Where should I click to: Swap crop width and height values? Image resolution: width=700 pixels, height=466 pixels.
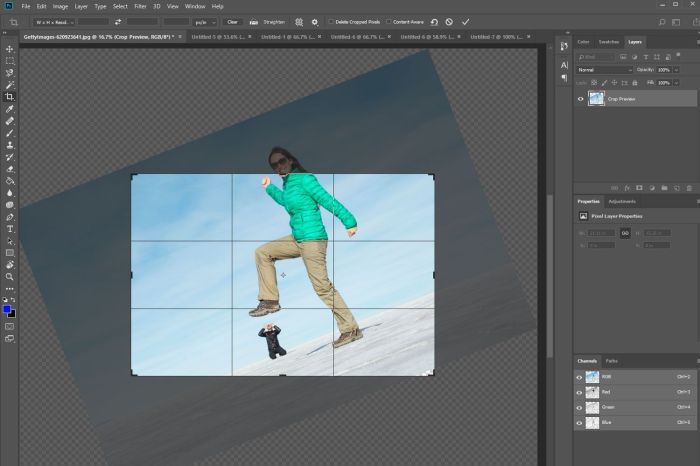(118, 22)
